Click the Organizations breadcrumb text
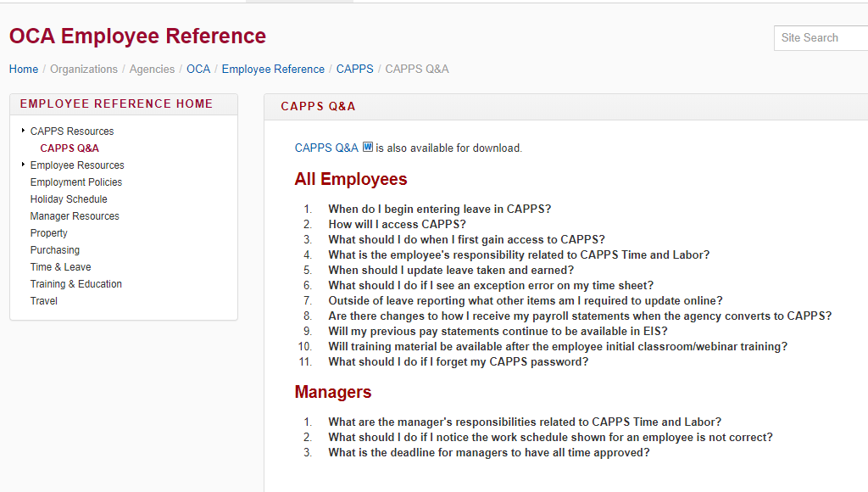The width and height of the screenshot is (868, 492). [x=84, y=70]
